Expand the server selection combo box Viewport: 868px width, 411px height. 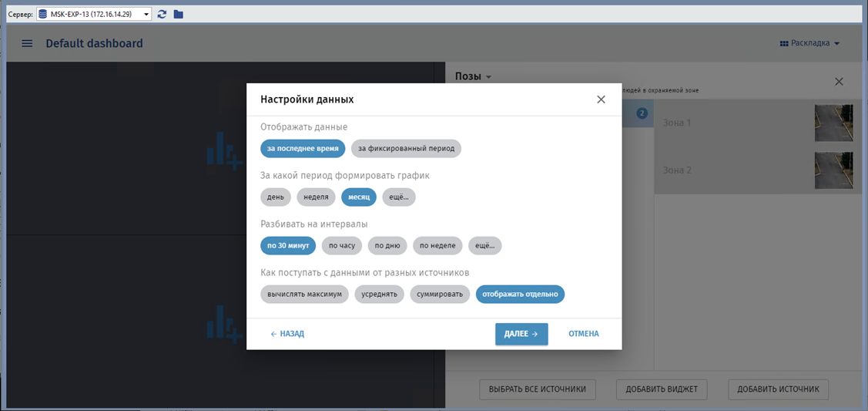[x=146, y=14]
